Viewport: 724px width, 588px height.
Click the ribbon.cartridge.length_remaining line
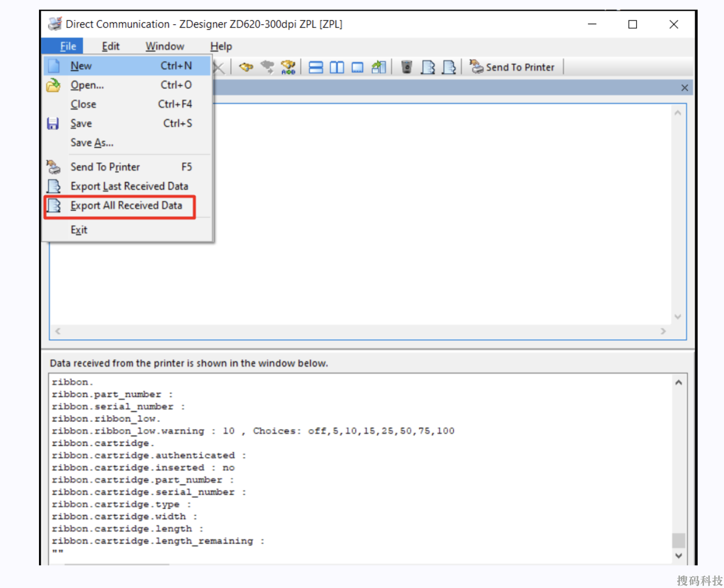click(x=158, y=541)
